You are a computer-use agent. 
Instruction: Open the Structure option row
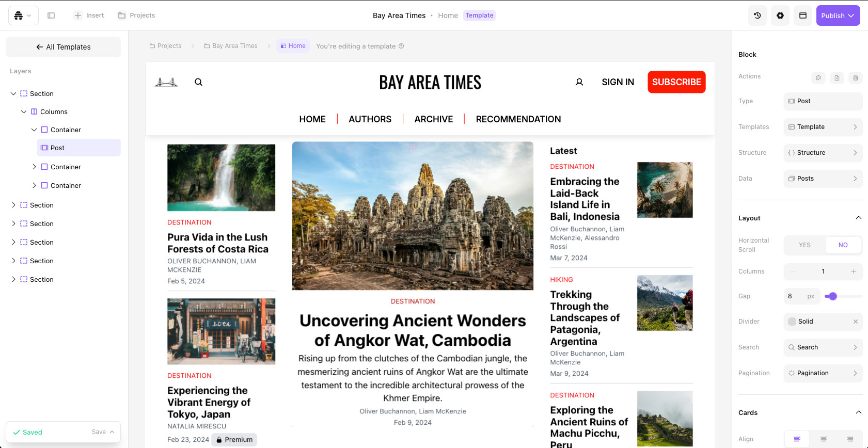point(823,153)
